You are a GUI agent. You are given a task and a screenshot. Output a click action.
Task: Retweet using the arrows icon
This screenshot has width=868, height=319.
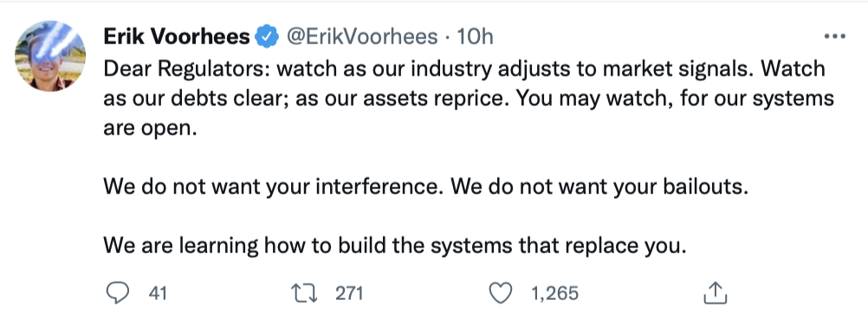tap(305, 293)
